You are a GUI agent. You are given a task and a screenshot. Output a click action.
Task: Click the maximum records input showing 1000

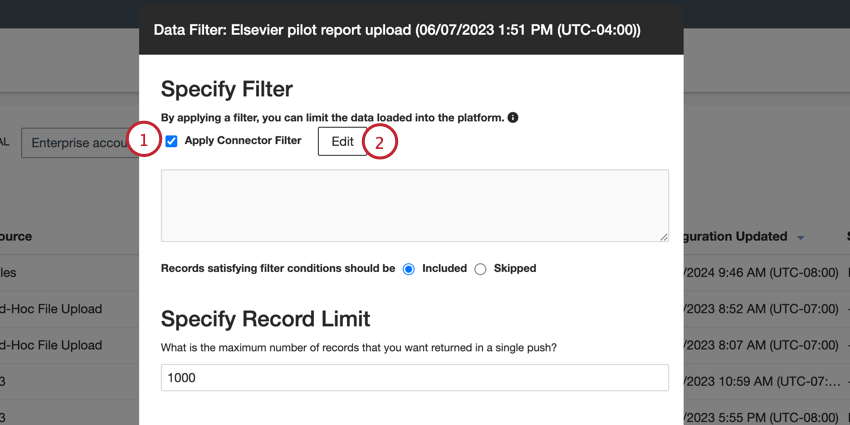click(414, 377)
